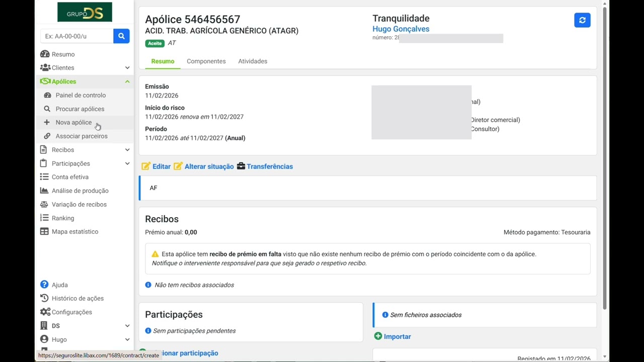This screenshot has height=362, width=644.
Task: Click the Procurar apólices magnifier icon
Action: [x=47, y=109]
